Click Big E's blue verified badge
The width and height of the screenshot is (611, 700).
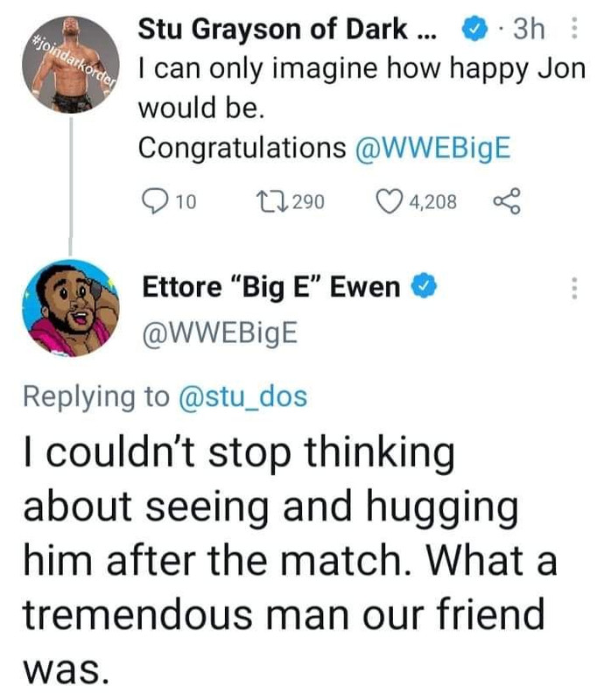(424, 286)
